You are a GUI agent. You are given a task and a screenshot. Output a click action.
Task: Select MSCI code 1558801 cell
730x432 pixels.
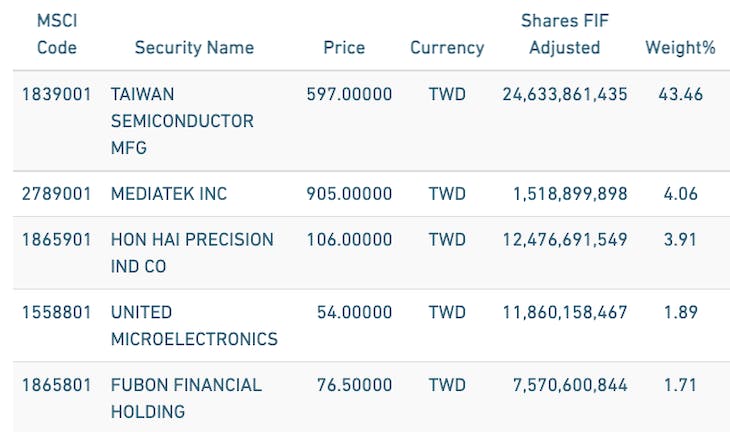[x=56, y=312]
